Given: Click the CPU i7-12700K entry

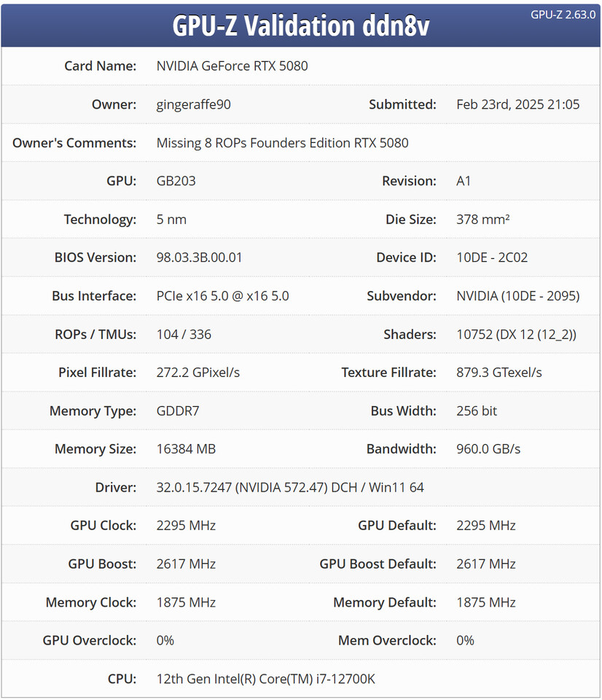Looking at the screenshot, I should [265, 679].
